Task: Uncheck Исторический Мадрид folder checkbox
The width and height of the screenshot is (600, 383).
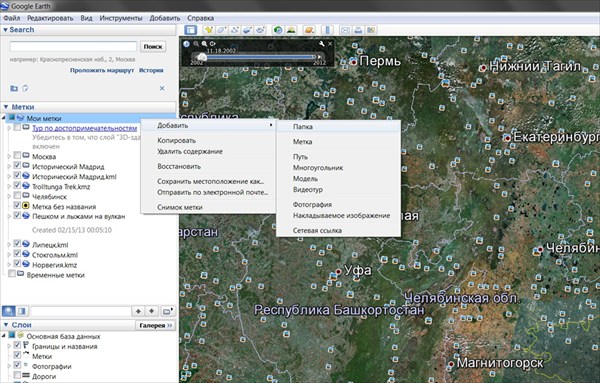Action: click(17, 165)
